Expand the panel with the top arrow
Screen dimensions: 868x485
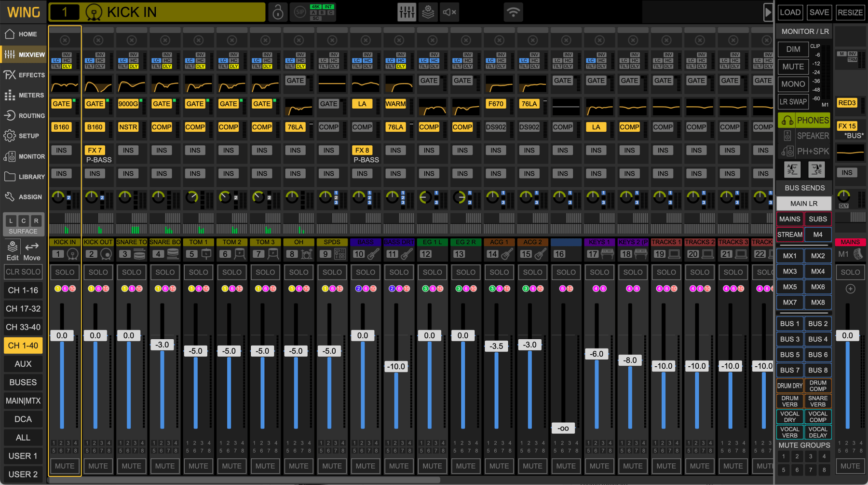pyautogui.click(x=768, y=13)
